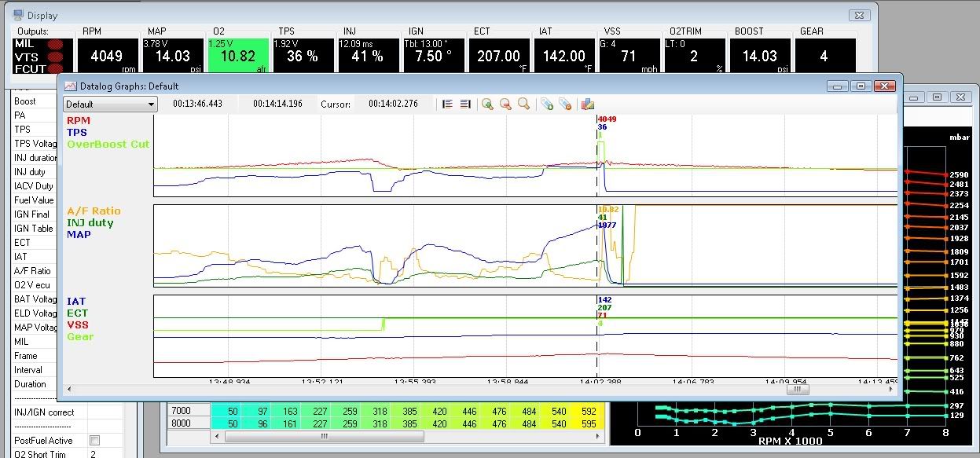The width and height of the screenshot is (980, 458).
Task: Select IACV Duty in the sensor list
Action: [34, 186]
